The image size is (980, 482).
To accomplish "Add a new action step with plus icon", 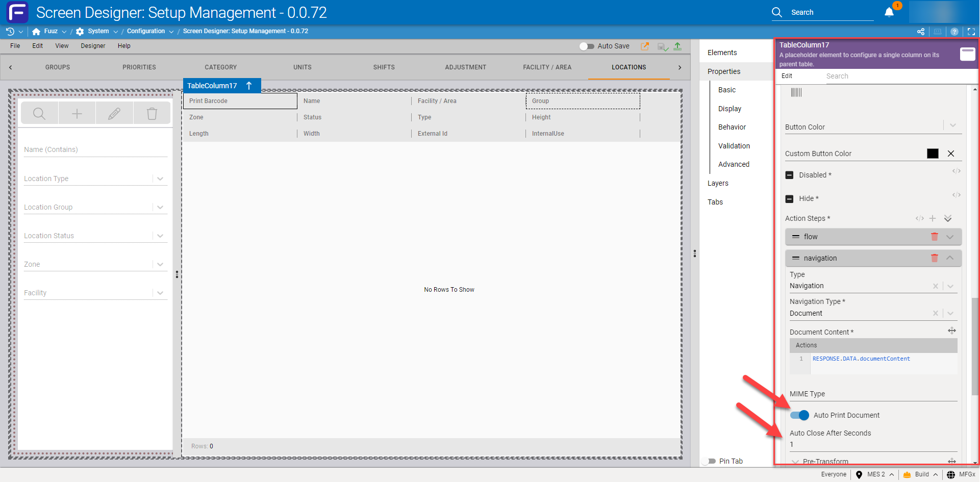I will pos(933,218).
